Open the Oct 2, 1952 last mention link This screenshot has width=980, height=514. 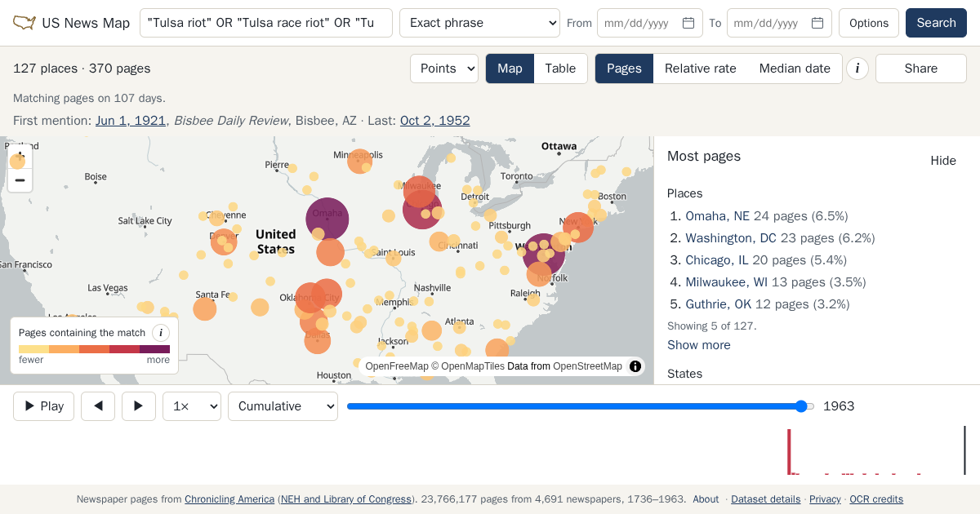[x=435, y=121]
